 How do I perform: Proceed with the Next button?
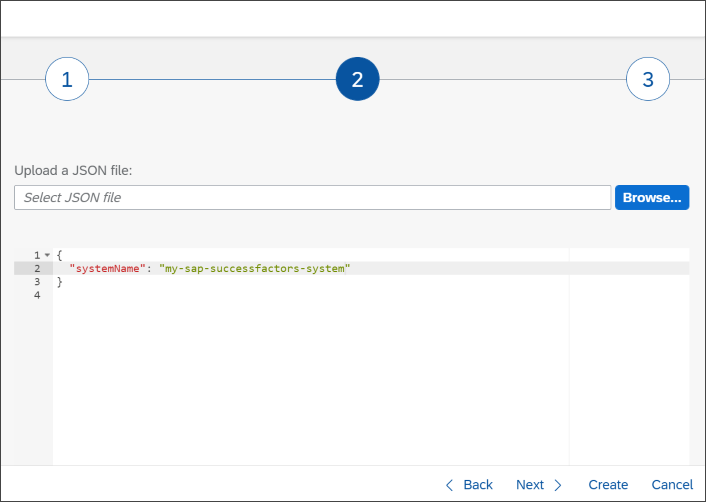click(x=539, y=485)
